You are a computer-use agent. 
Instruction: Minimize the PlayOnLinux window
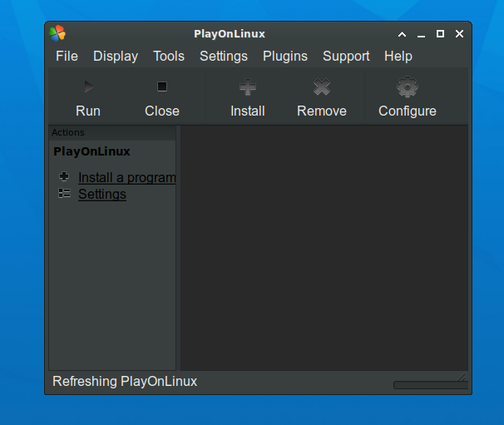click(x=421, y=34)
